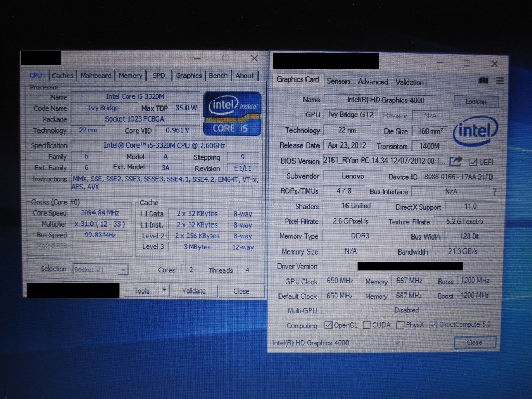Expand the Tools button dropdown arrow
The width and height of the screenshot is (532, 399).
164,290
